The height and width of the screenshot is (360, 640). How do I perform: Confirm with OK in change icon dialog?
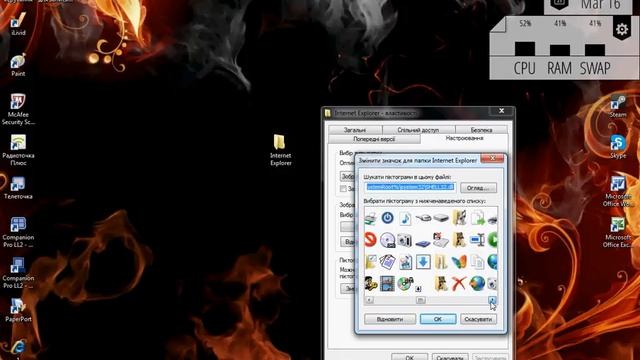pyautogui.click(x=438, y=319)
